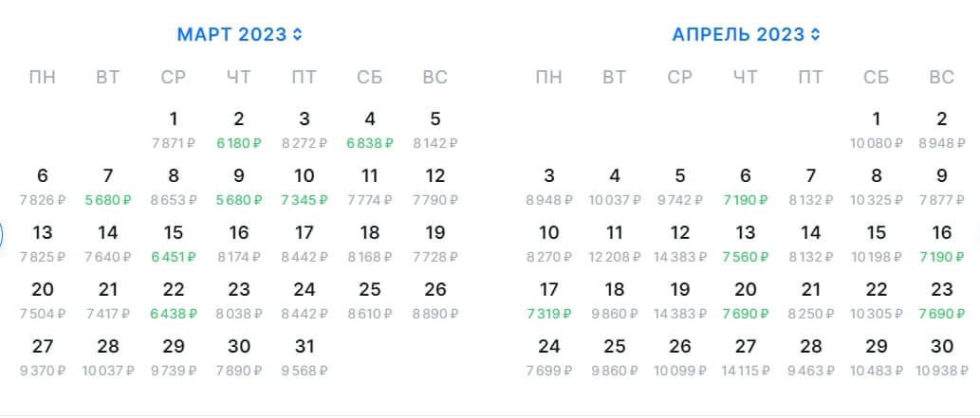This screenshot has width=980, height=418.
Task: Choose March 22 at 6 438 ₽
Action: click(x=174, y=300)
